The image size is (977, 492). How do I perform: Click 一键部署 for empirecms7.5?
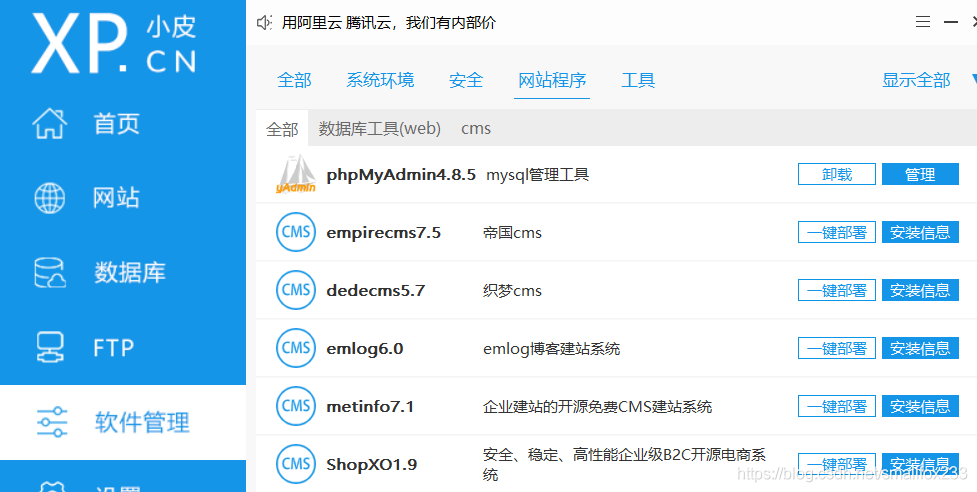pyautogui.click(x=837, y=232)
